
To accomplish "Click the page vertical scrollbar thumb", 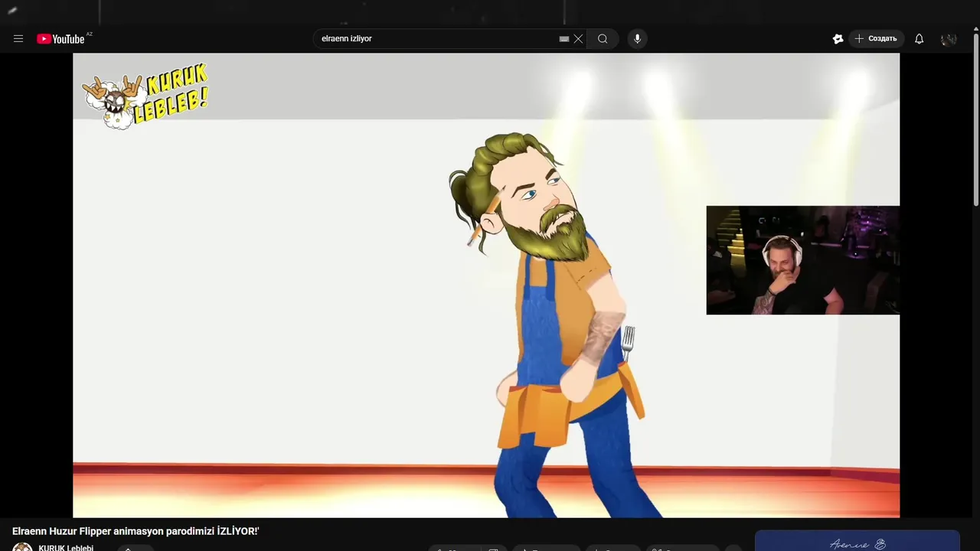I will click(975, 119).
